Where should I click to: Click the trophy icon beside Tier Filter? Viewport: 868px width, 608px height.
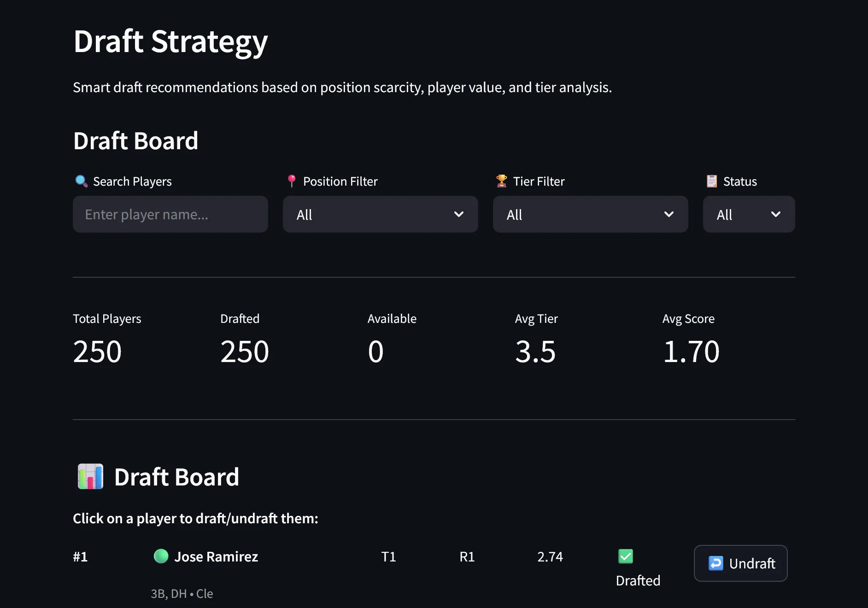pos(502,181)
